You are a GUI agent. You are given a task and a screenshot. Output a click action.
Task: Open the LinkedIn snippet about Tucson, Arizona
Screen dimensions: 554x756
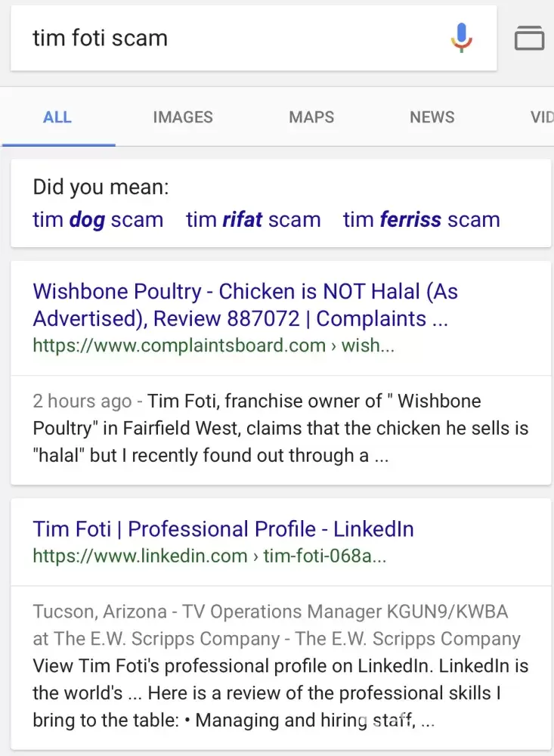[x=280, y=665]
